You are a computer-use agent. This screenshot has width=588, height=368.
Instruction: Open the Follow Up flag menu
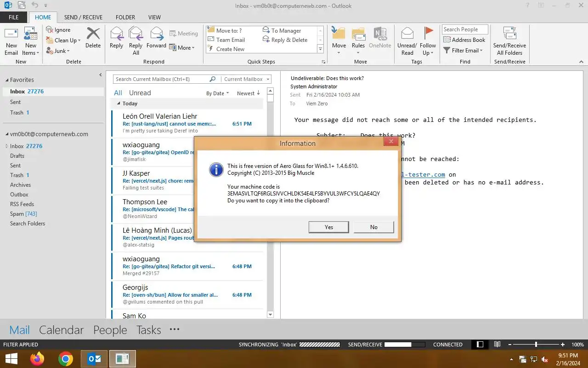click(x=428, y=41)
